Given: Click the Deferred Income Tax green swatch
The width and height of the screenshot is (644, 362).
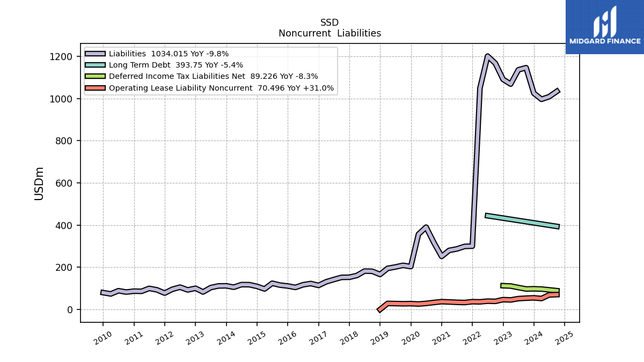Looking at the screenshot, I should pos(96,77).
